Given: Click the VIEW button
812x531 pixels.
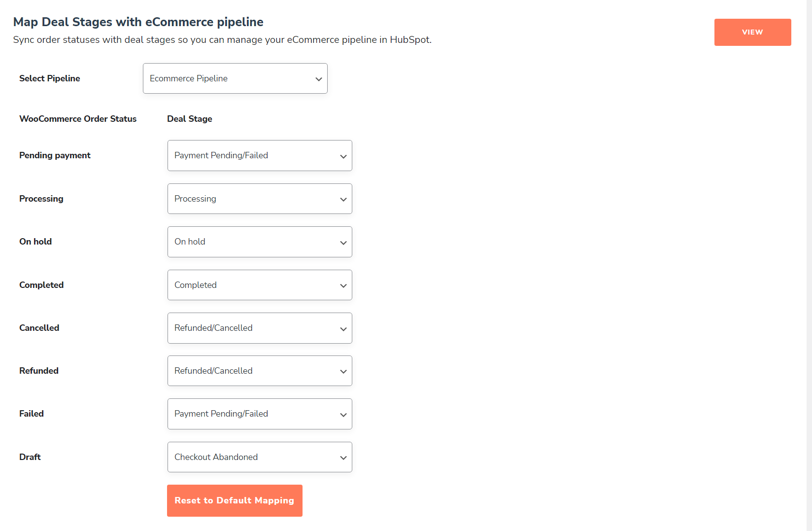Looking at the screenshot, I should pos(752,32).
